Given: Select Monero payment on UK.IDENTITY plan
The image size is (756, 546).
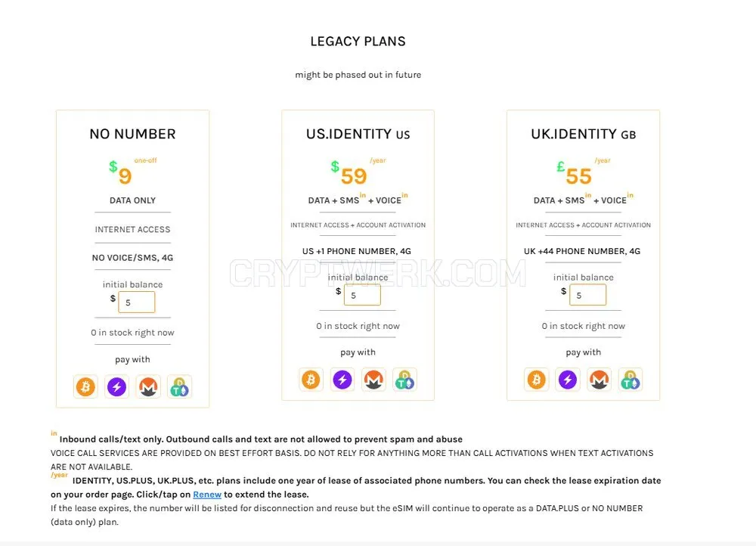Looking at the screenshot, I should click(x=599, y=380).
